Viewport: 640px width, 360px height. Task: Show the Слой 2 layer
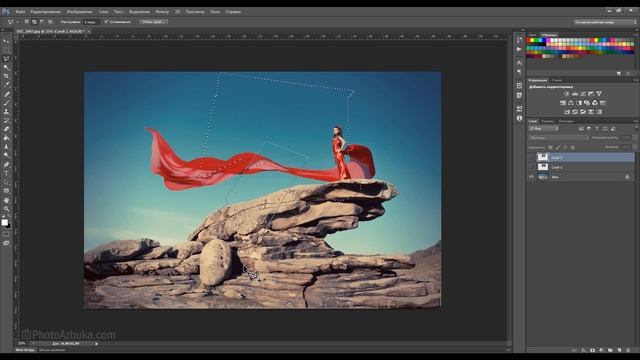click(531, 157)
